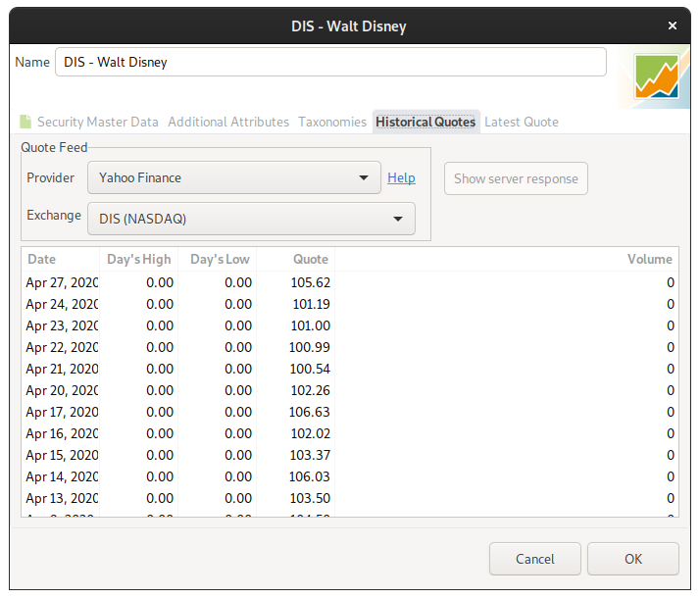The height and width of the screenshot is (599, 700).
Task: Click into the Name input field
Action: point(330,62)
